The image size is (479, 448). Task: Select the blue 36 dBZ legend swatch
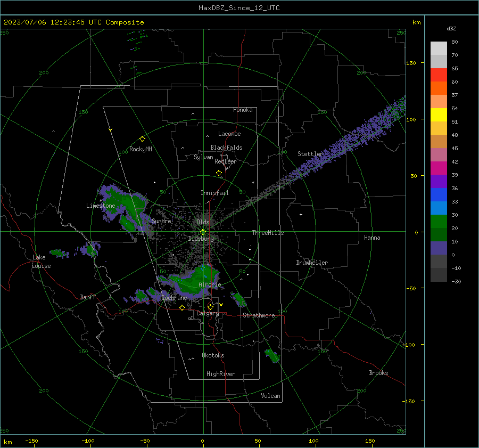click(x=439, y=195)
